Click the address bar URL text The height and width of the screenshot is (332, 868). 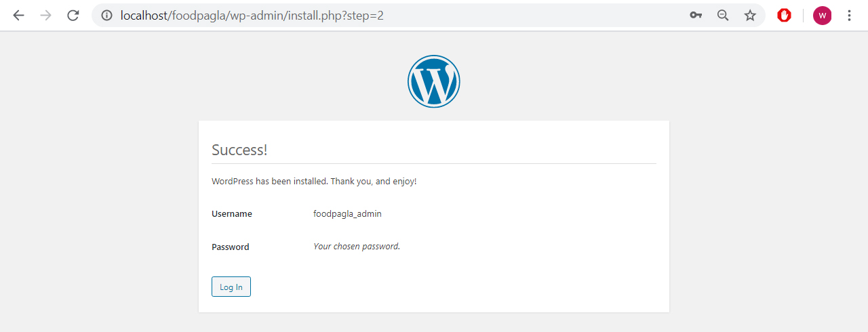252,16
